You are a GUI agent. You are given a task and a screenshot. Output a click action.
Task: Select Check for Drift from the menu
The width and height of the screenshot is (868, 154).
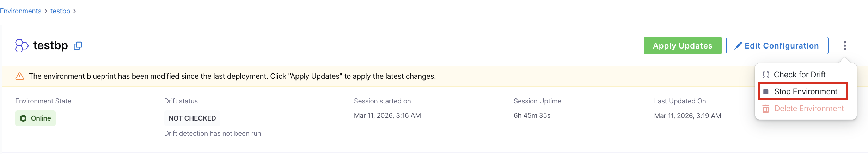click(799, 75)
